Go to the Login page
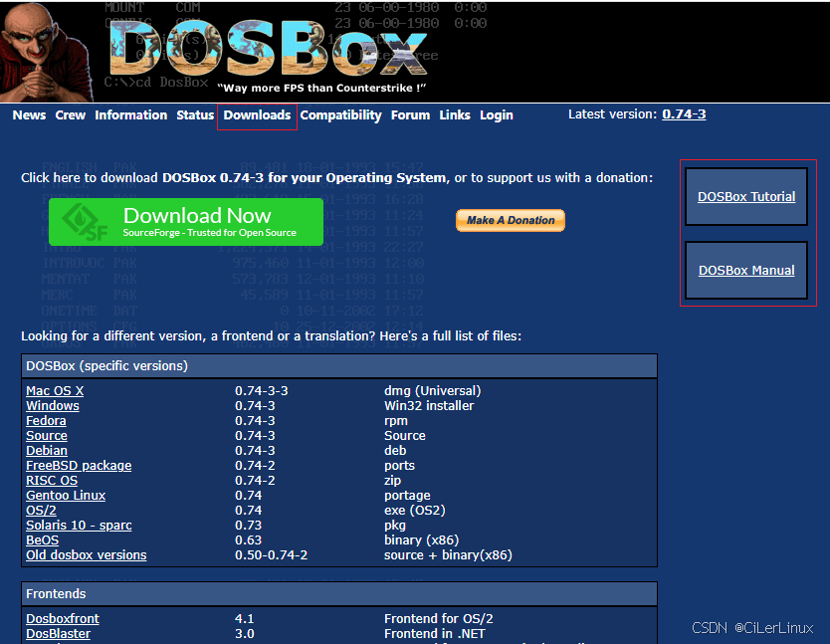This screenshot has height=644, width=830. 496,114
